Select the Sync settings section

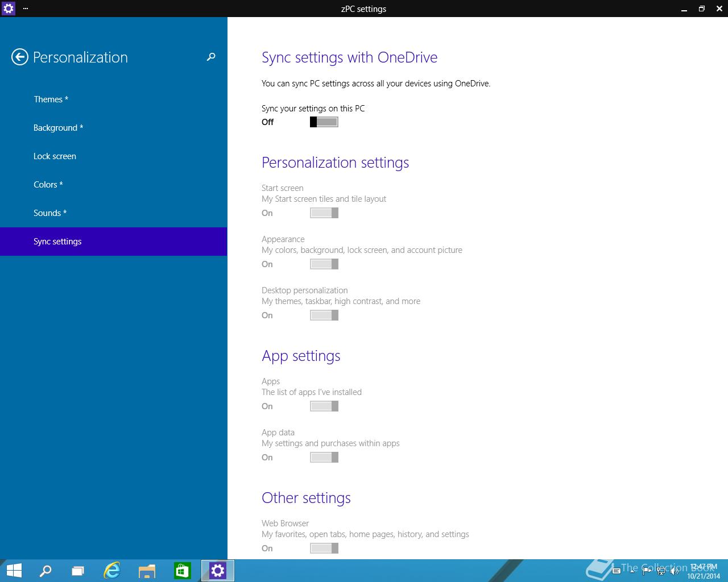114,242
